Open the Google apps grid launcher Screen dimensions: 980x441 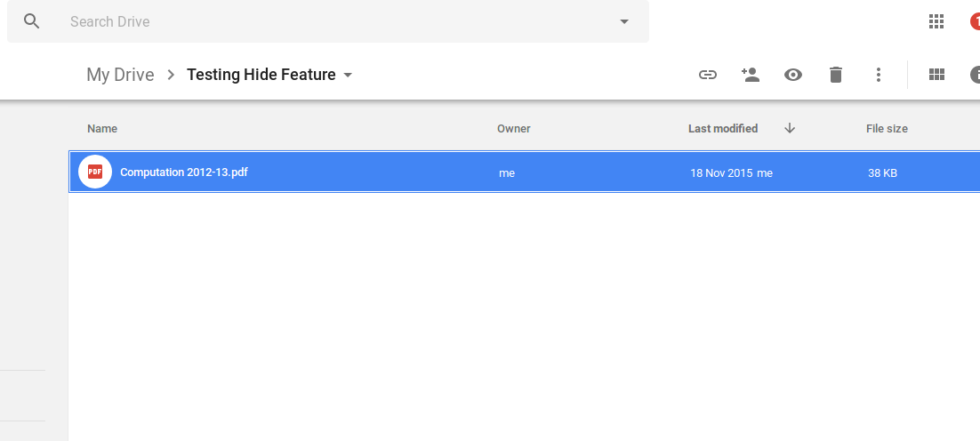point(936,22)
